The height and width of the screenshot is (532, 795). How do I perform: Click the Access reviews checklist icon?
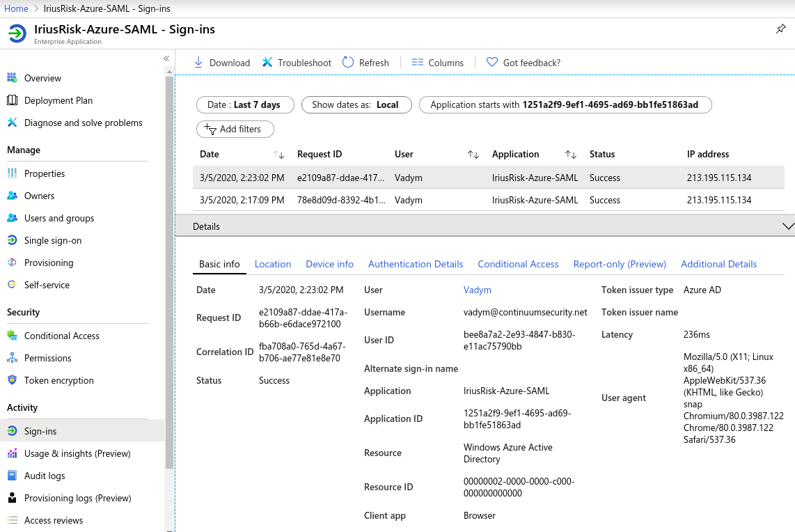tap(12, 520)
